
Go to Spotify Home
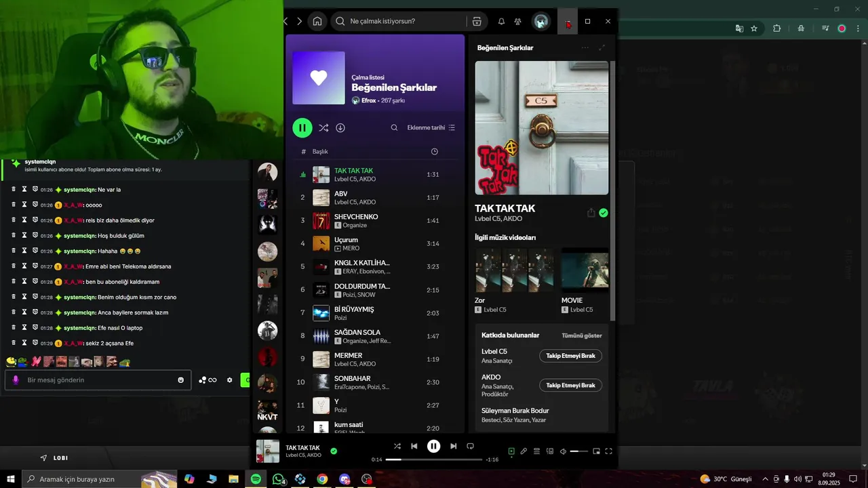(317, 21)
